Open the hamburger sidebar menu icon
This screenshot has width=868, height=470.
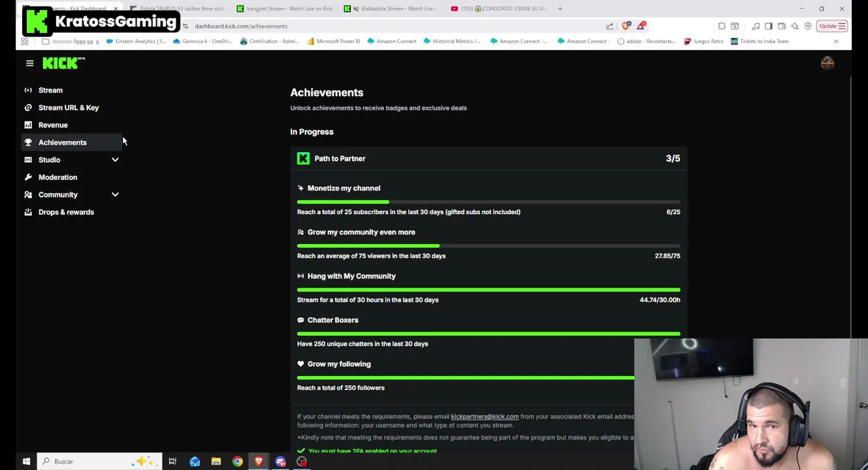(x=29, y=63)
